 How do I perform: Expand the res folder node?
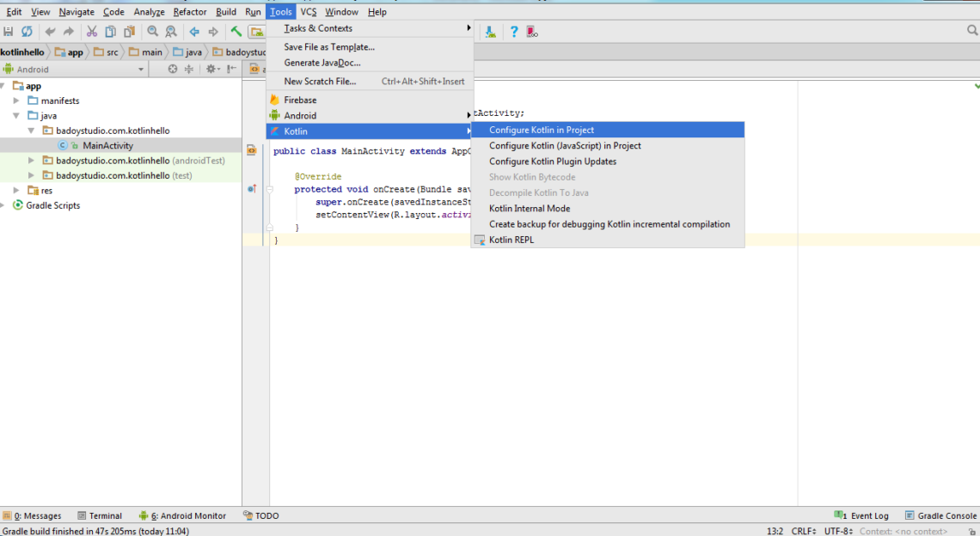(x=16, y=191)
